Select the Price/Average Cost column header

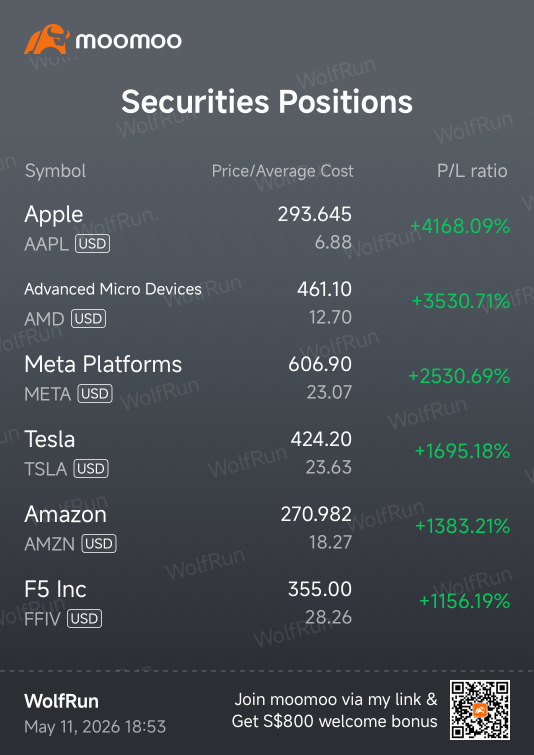[283, 171]
